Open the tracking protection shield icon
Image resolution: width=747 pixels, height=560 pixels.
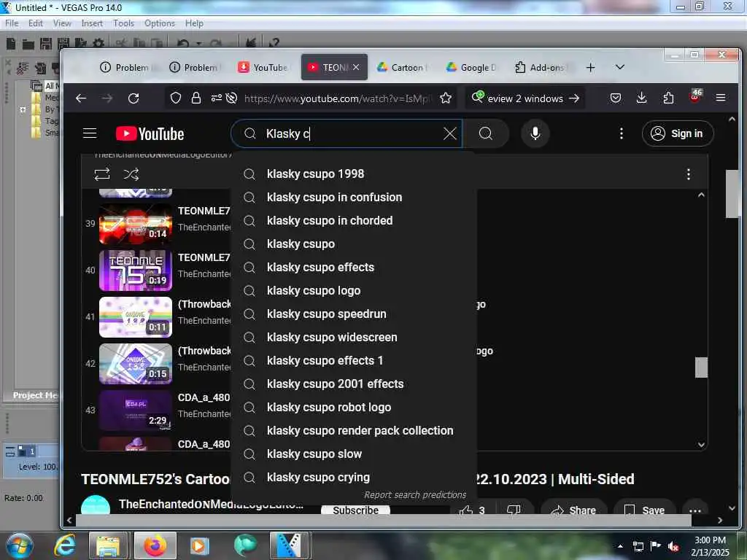(176, 98)
